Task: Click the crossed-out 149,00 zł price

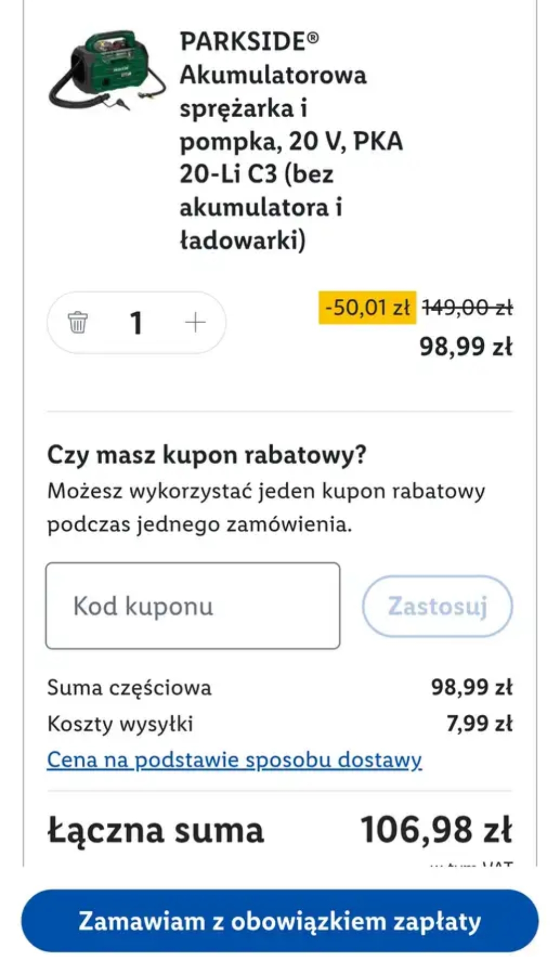Action: click(467, 308)
